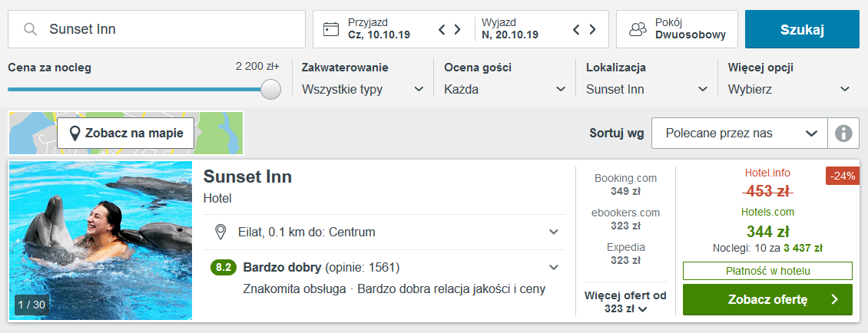The height and width of the screenshot is (333, 868).
Task: Click the Szukaj search button
Action: 802,29
